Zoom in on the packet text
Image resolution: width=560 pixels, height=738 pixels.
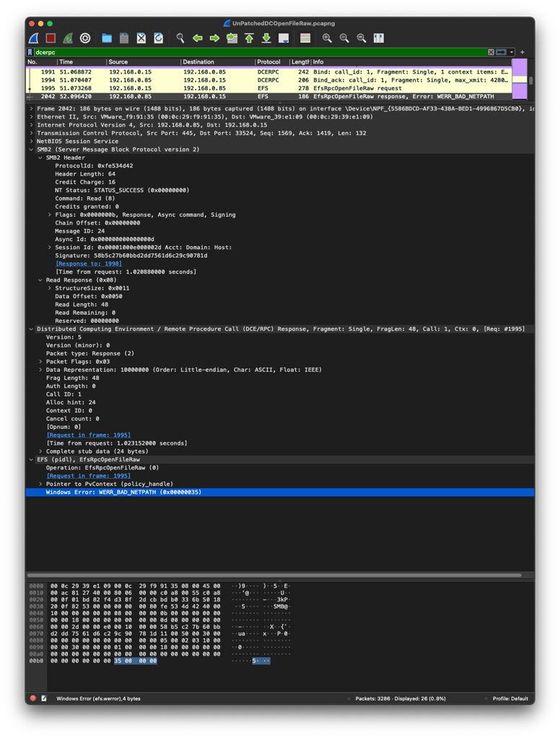coord(327,38)
